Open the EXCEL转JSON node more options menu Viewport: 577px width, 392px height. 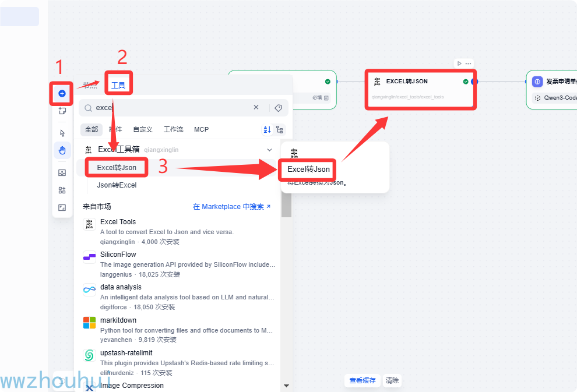click(x=468, y=63)
